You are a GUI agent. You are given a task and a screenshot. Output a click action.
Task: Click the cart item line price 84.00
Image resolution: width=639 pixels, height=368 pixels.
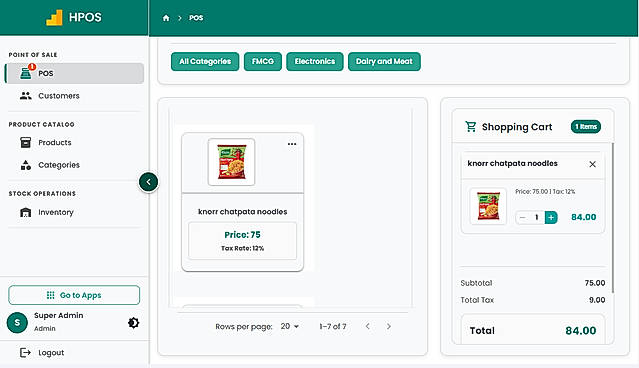pos(584,217)
